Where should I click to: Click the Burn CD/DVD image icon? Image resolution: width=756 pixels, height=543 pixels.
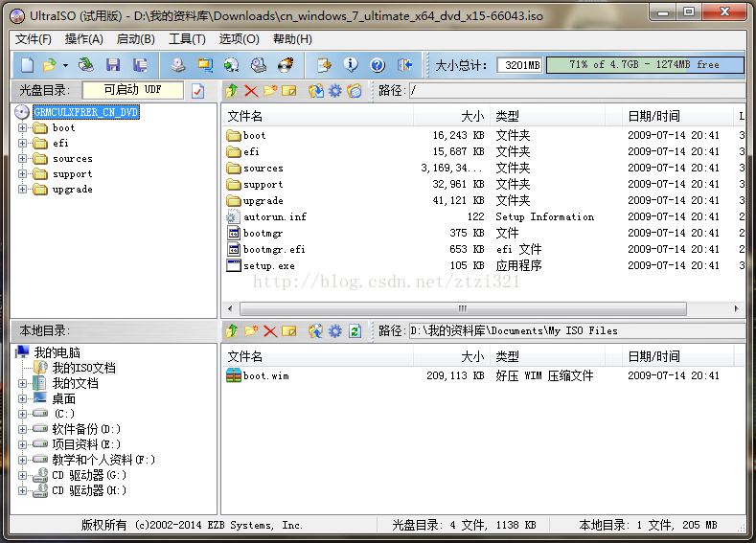(x=286, y=64)
